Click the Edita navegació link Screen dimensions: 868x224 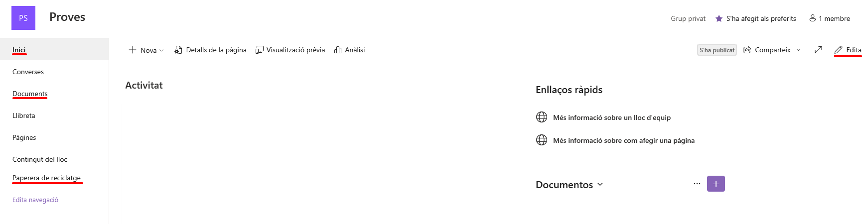[x=35, y=200]
